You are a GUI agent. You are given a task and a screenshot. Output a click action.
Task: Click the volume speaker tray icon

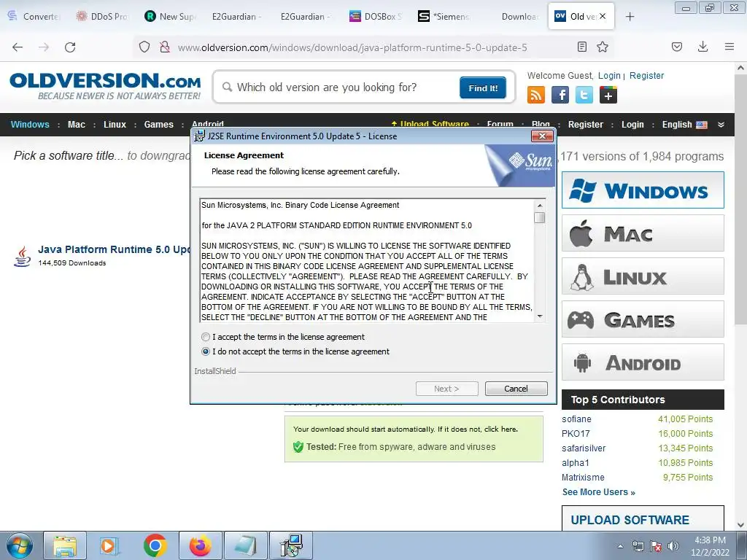coord(673,546)
